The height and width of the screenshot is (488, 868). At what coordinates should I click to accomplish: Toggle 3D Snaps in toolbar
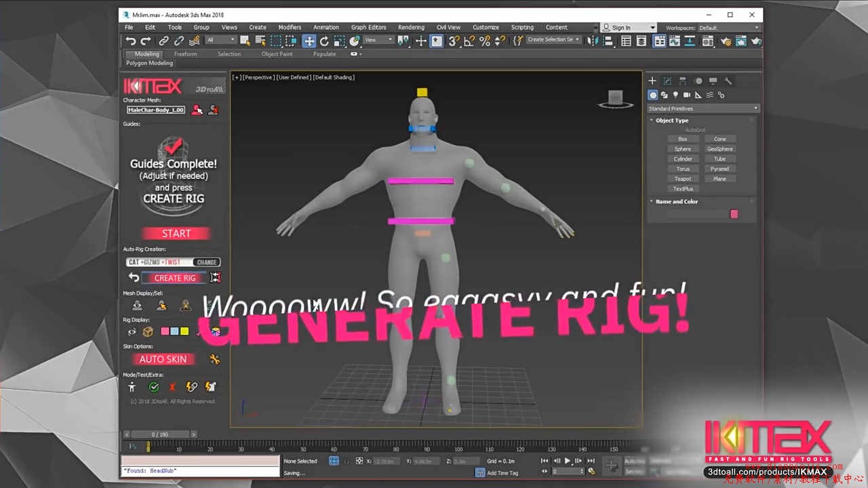click(x=454, y=41)
